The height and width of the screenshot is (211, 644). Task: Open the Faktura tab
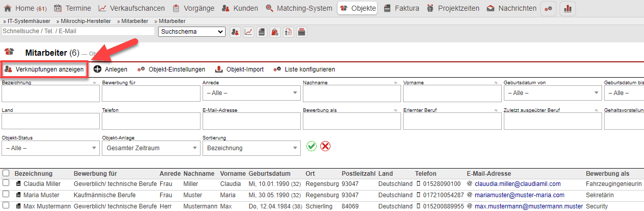pos(402,8)
